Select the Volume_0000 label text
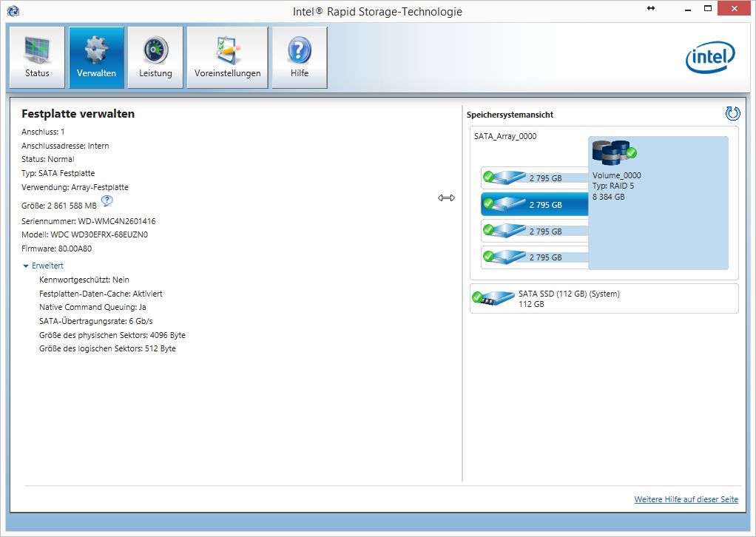Image resolution: width=756 pixels, height=537 pixels. (x=617, y=175)
